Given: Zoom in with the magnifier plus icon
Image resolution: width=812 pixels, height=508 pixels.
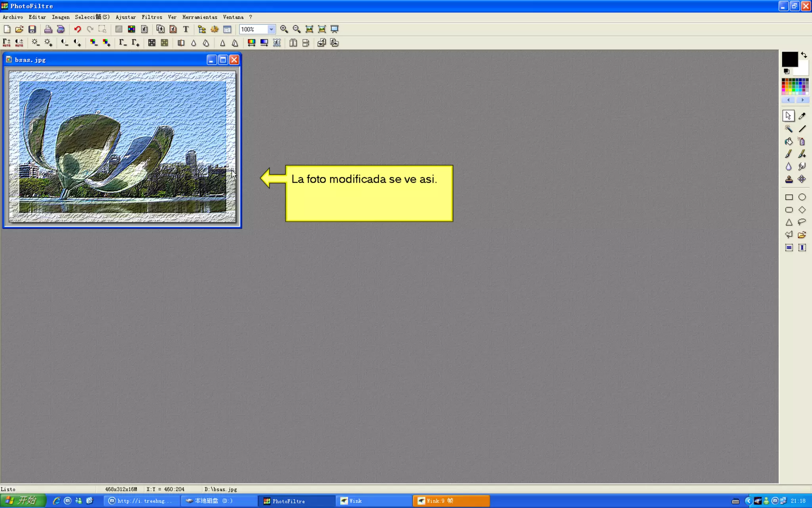Looking at the screenshot, I should [284, 29].
